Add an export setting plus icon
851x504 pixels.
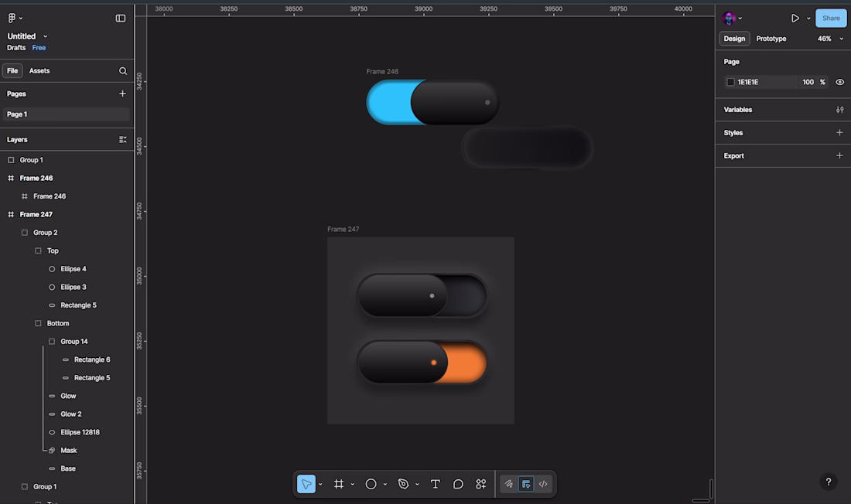tap(839, 155)
